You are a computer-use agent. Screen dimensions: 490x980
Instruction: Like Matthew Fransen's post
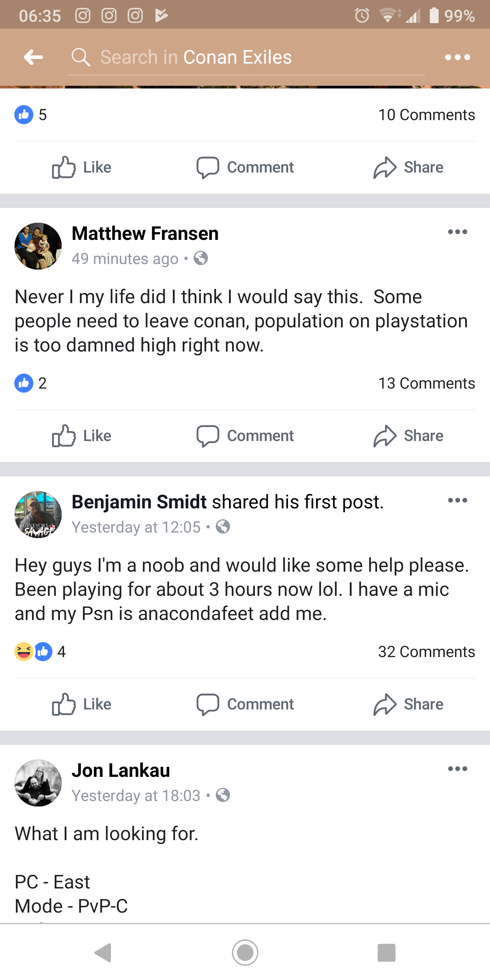tap(82, 436)
